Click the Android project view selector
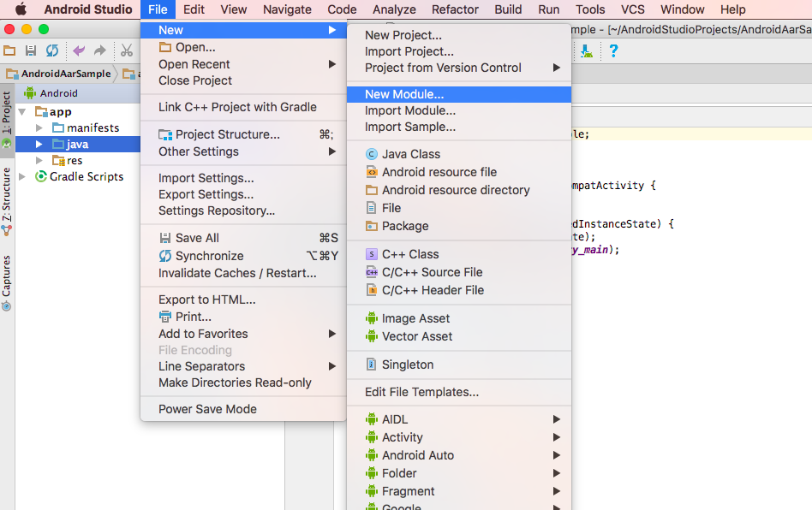Image resolution: width=812 pixels, height=510 pixels. (51, 93)
